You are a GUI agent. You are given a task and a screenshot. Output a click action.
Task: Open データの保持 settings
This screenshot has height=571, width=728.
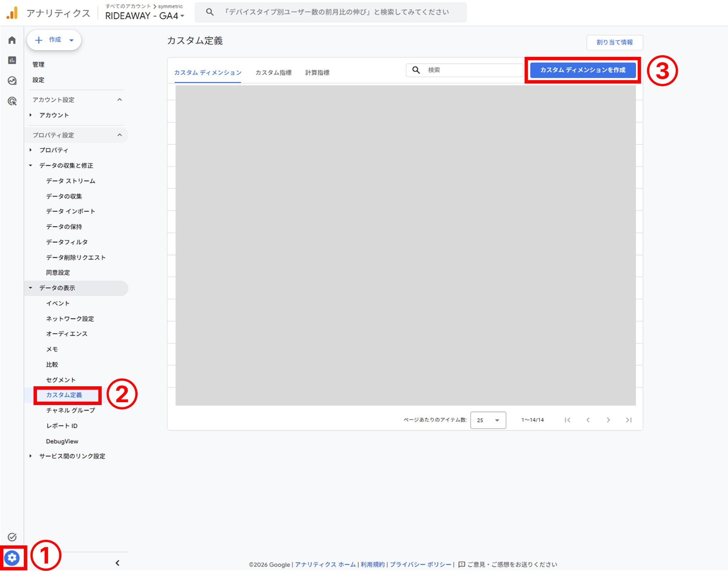point(64,227)
